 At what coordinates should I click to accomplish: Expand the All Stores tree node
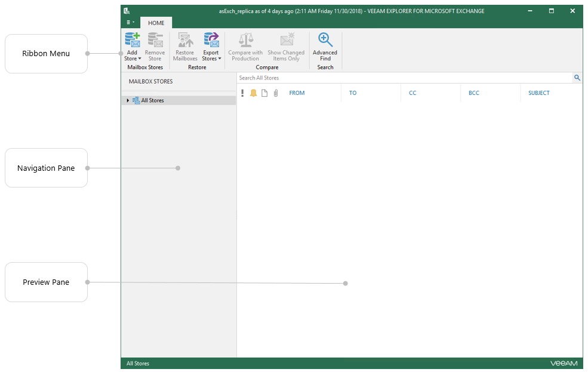(128, 100)
